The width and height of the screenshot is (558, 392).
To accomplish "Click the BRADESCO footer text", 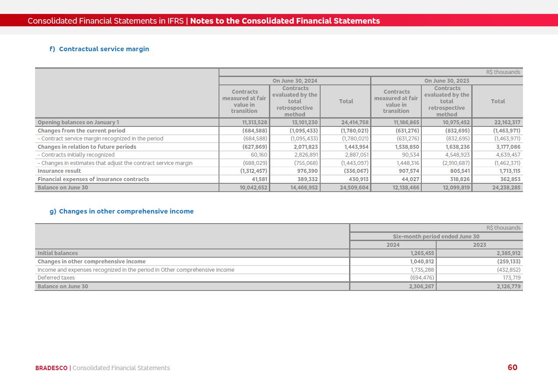I will 51,368.
